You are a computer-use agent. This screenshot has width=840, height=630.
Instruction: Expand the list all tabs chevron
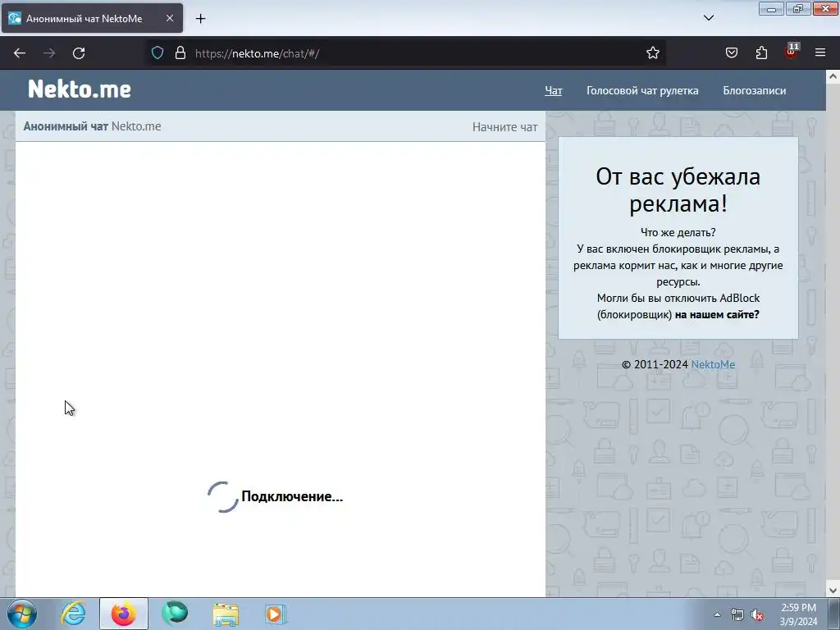pyautogui.click(x=708, y=18)
